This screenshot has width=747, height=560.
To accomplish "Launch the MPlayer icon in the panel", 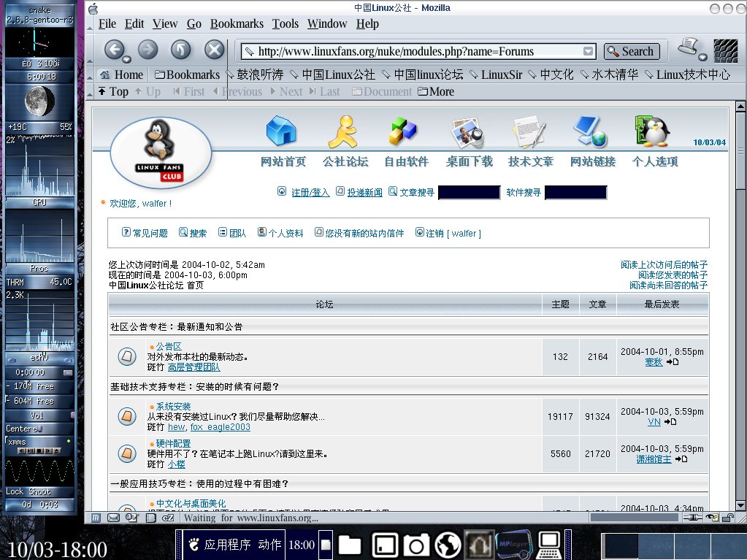I will pos(513,545).
